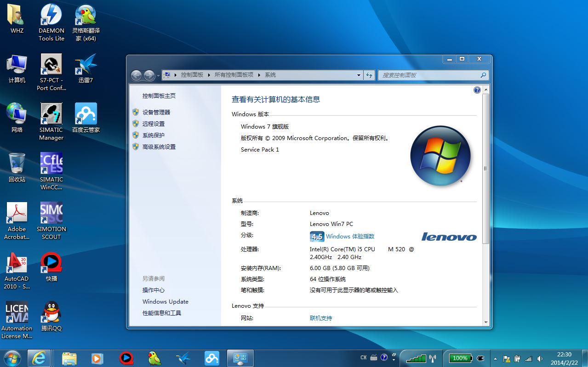The height and width of the screenshot is (367, 588).
Task: Open the 计算机 desktop icon
Action: [17, 68]
